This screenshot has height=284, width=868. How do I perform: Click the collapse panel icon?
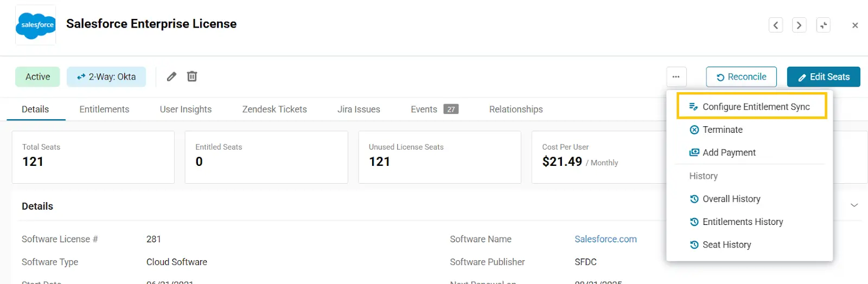tap(823, 25)
